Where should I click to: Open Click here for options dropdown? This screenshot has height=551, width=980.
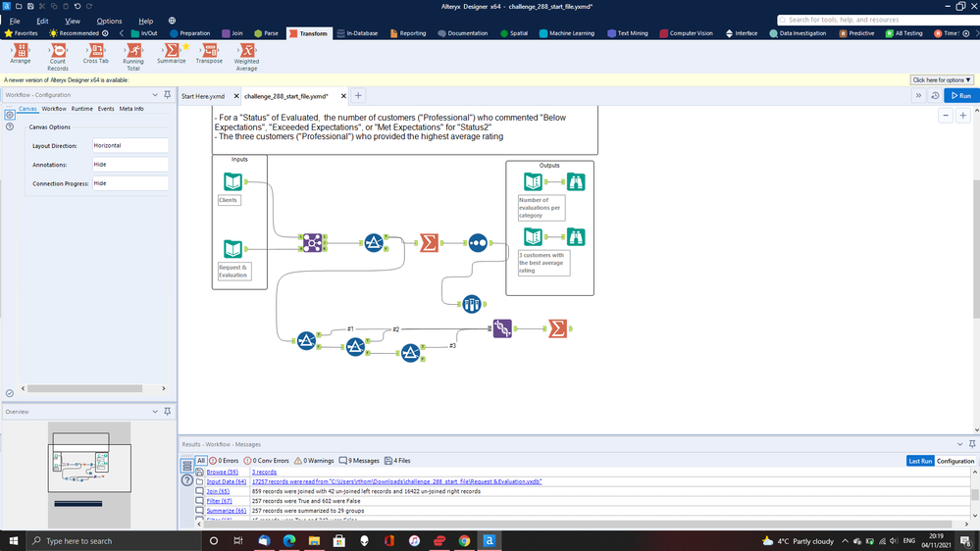[x=941, y=80]
